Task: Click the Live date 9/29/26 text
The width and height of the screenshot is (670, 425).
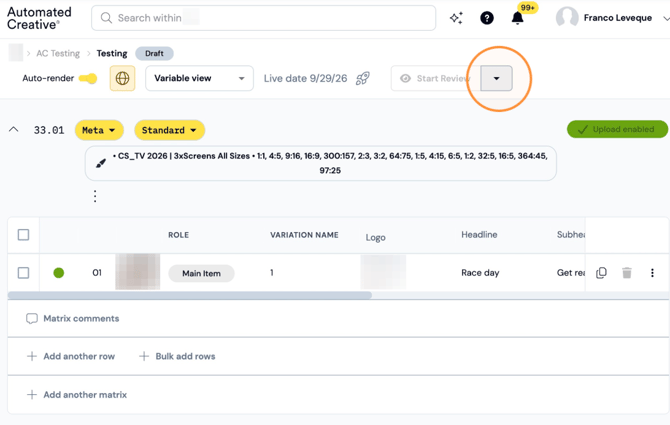Action: pyautogui.click(x=306, y=78)
